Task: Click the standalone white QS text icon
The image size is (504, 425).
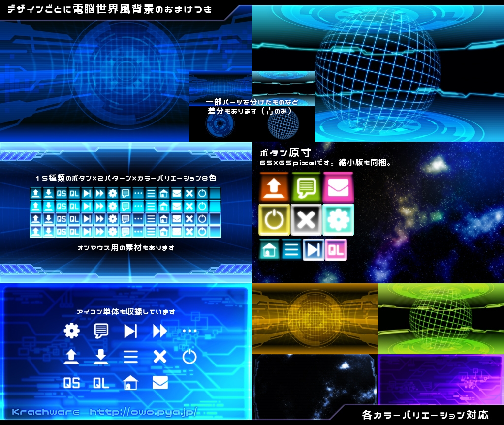Action: tap(72, 383)
